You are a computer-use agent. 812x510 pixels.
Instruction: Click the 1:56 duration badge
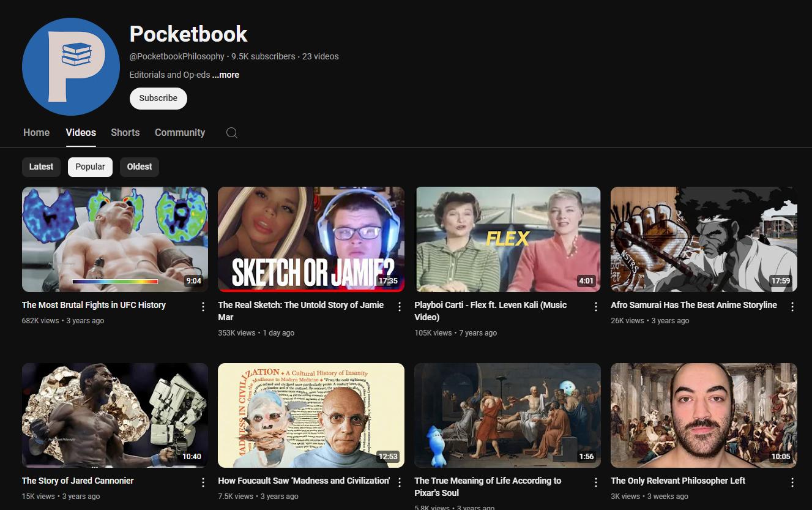(586, 457)
